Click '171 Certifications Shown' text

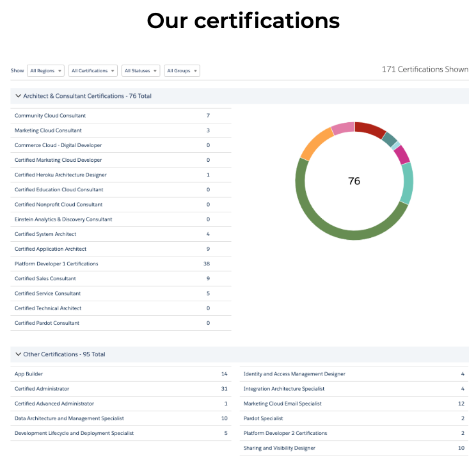pos(425,70)
